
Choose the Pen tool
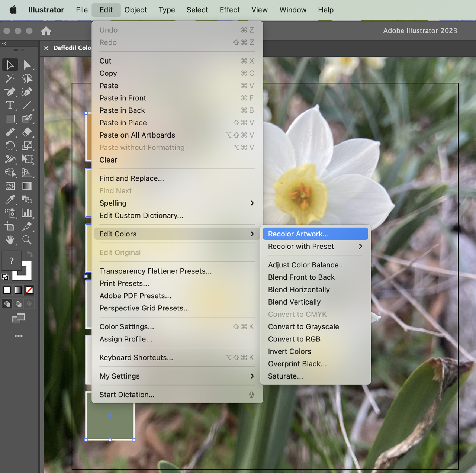coord(10,92)
